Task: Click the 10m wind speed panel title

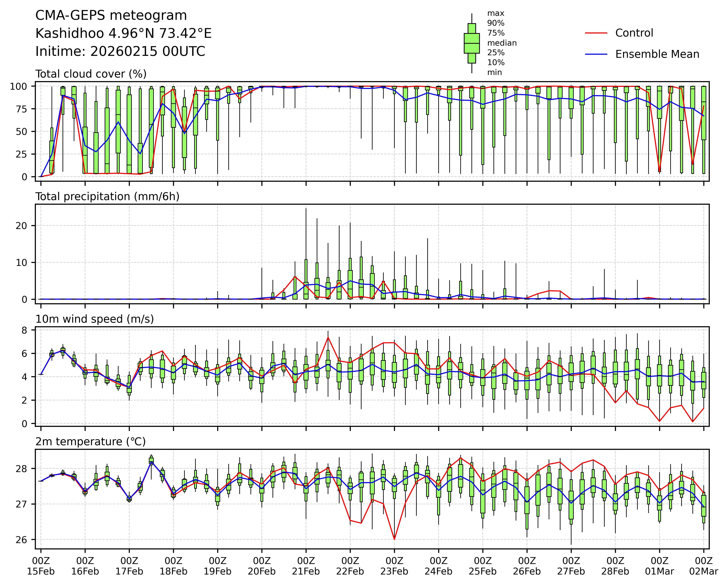Action: [x=95, y=319]
